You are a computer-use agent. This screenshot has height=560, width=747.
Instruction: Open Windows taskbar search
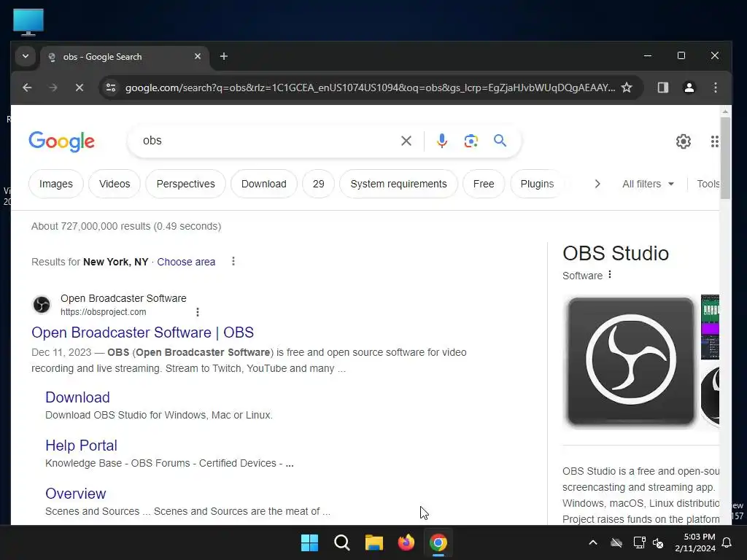[341, 542]
